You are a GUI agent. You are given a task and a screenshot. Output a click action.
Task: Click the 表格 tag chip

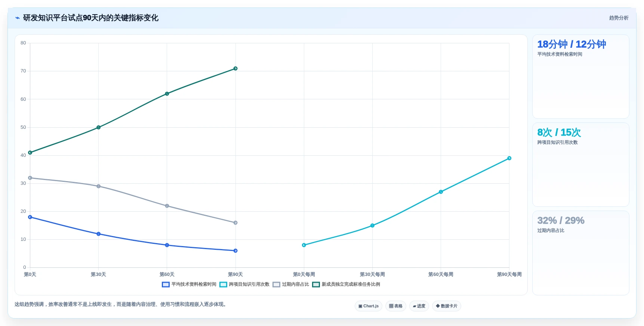click(x=396, y=306)
